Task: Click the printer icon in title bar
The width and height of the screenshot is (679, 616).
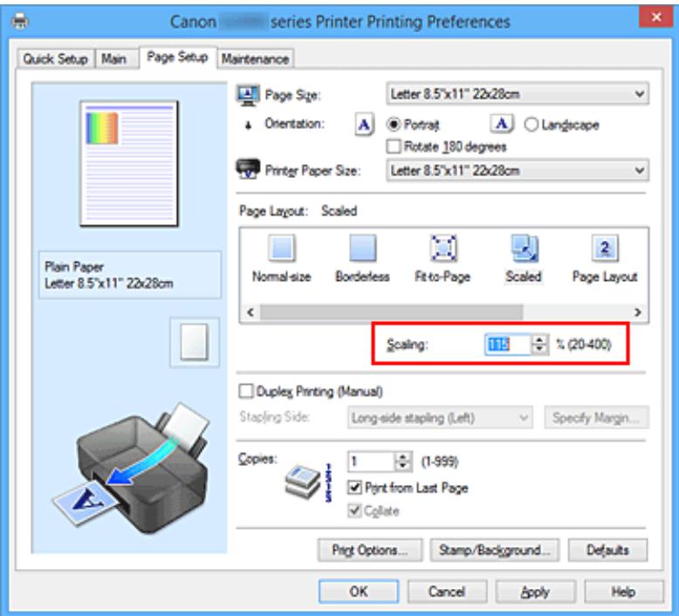Action: 20,21
